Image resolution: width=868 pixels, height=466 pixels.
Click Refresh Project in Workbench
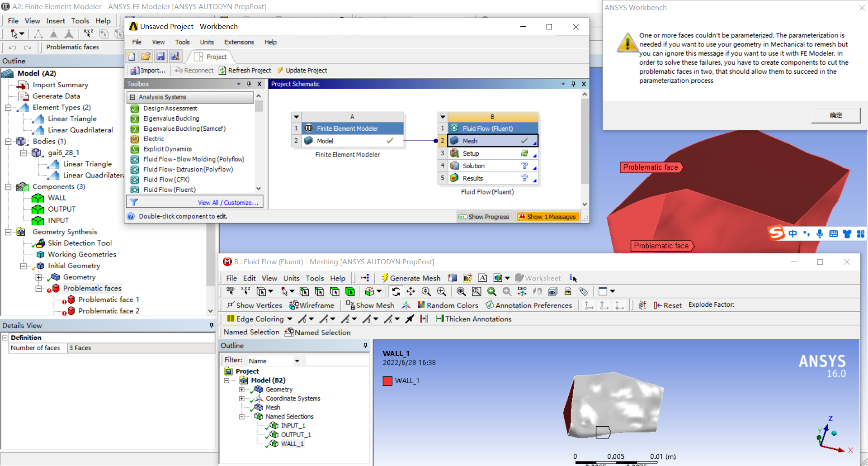coord(245,71)
